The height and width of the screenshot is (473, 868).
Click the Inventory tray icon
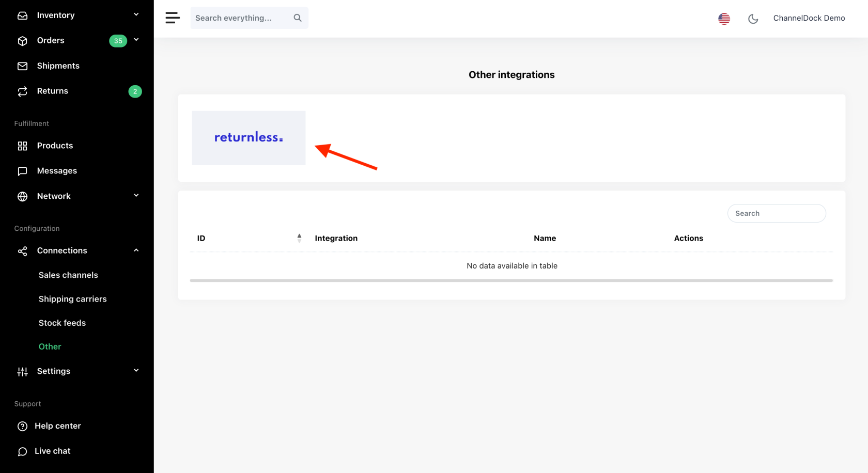tap(22, 15)
